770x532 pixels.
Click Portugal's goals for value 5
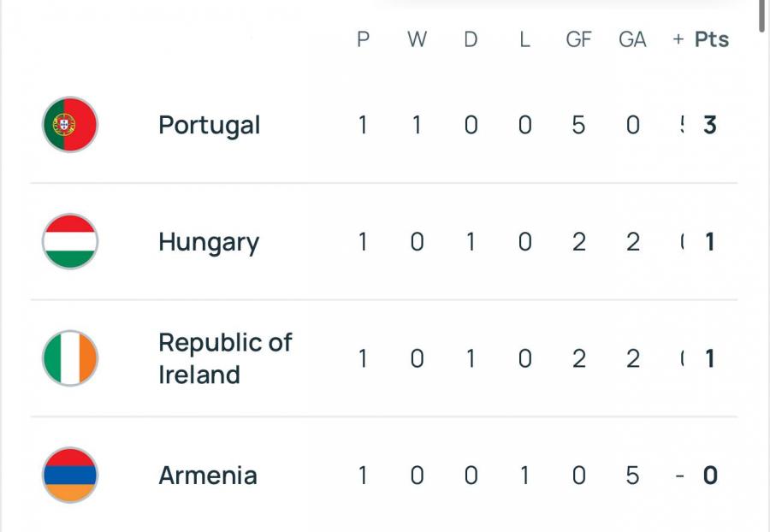(x=578, y=125)
